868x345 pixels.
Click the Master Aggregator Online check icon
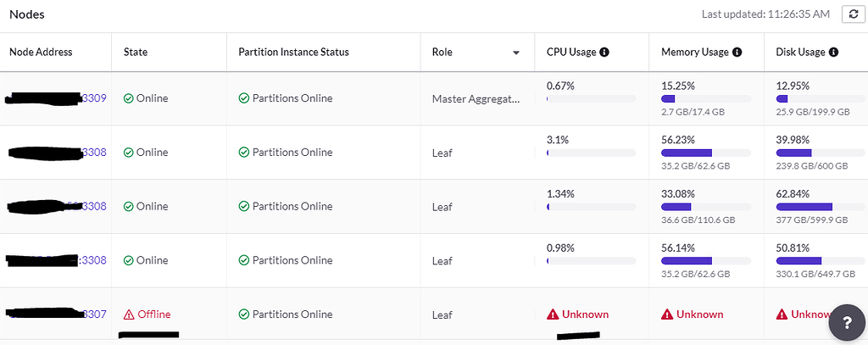pos(129,98)
